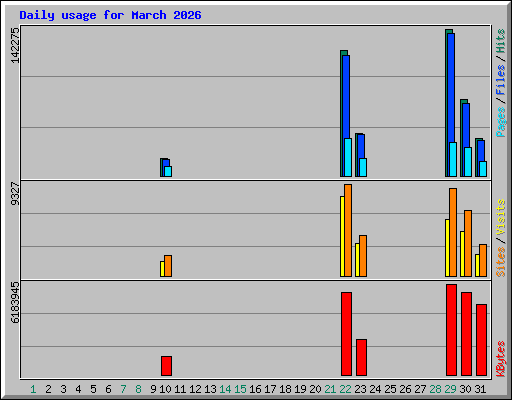
Task: Click the cyan Pages bar for day 22
Action: pyautogui.click(x=348, y=157)
